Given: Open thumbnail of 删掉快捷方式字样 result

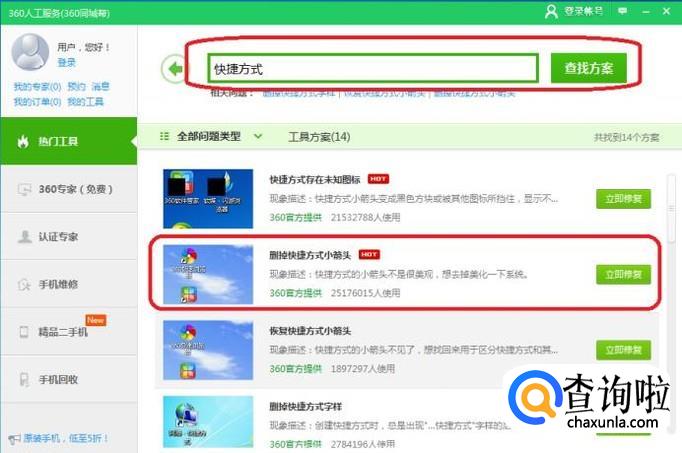Looking at the screenshot, I should 208,422.
